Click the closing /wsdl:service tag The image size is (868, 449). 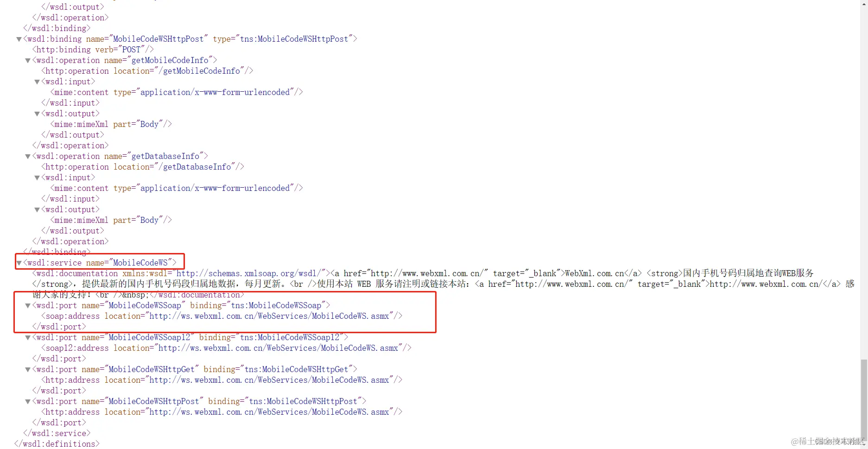click(x=57, y=433)
